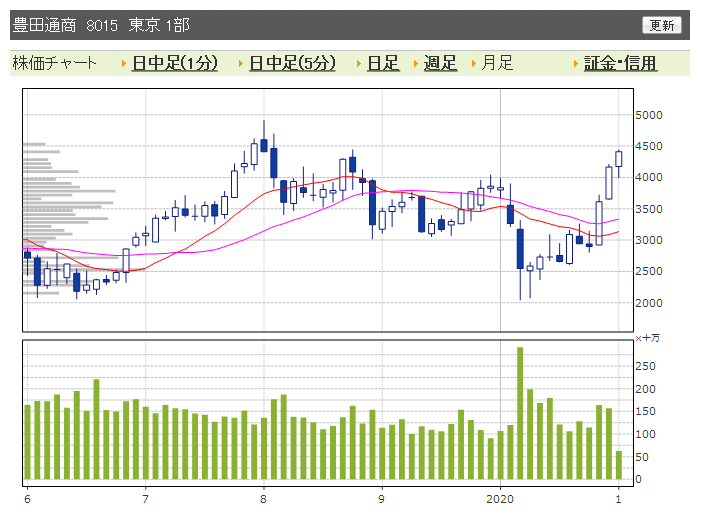Click the orange arrow before 週足
The height and width of the screenshot is (527, 702).
(416, 64)
